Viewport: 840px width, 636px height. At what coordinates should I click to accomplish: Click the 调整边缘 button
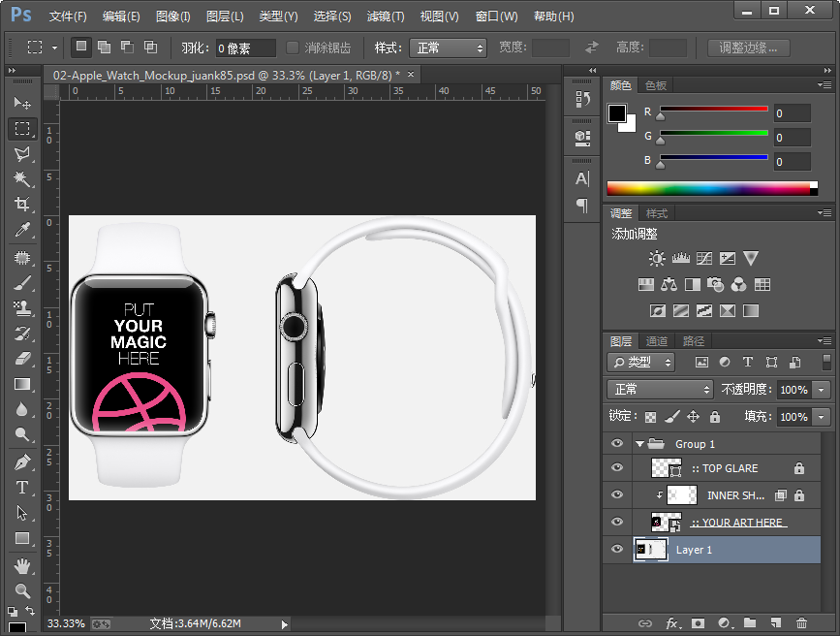(x=748, y=48)
